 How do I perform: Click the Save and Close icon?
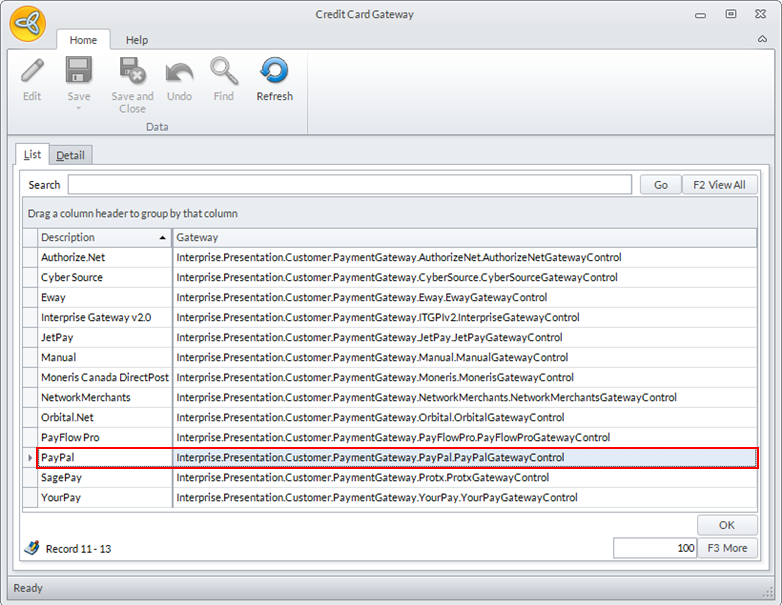click(x=132, y=71)
